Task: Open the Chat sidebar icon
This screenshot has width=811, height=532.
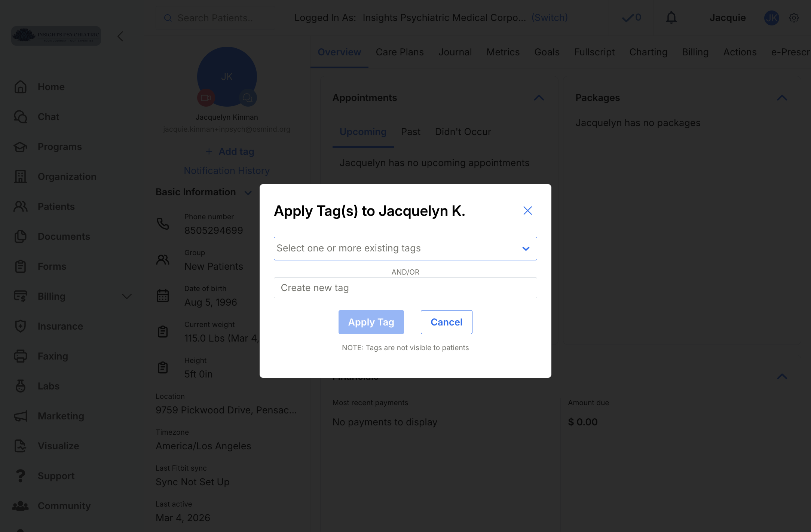Action: pos(21,117)
